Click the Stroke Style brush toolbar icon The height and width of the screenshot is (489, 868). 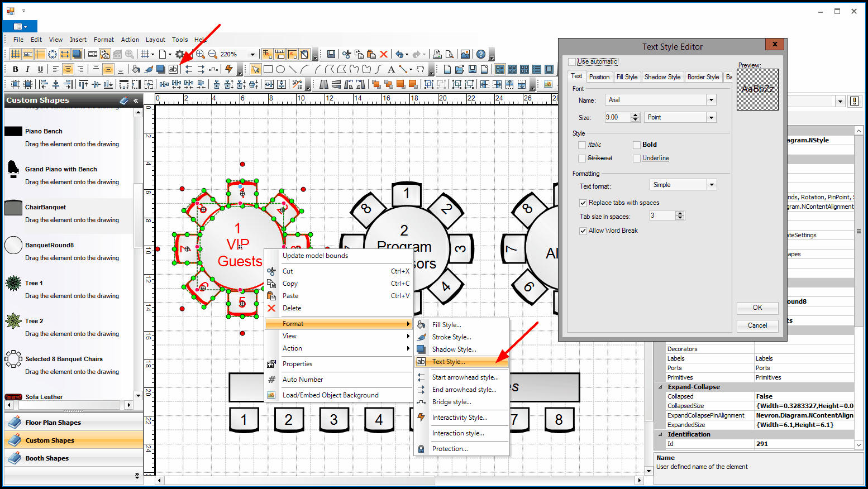coord(149,69)
